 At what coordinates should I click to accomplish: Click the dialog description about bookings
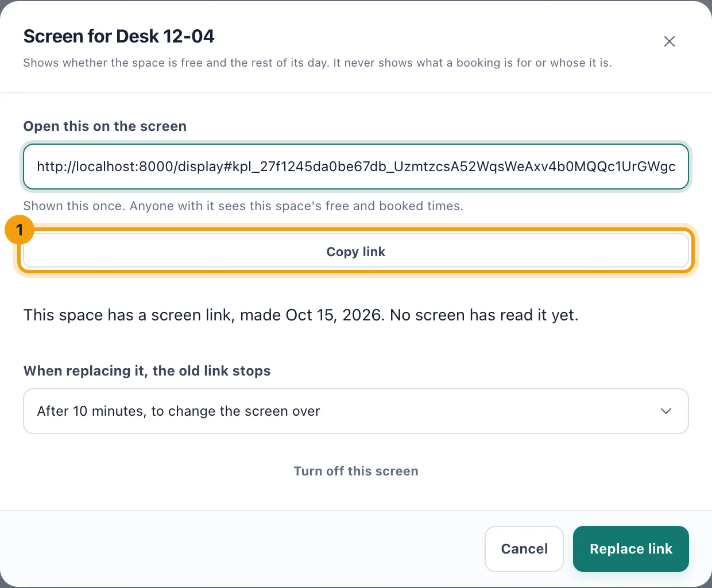318,63
